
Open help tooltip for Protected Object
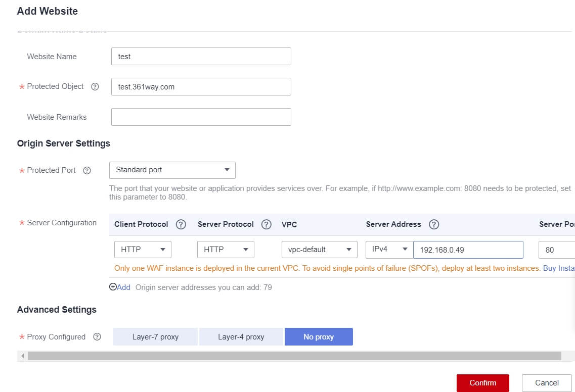tap(95, 86)
